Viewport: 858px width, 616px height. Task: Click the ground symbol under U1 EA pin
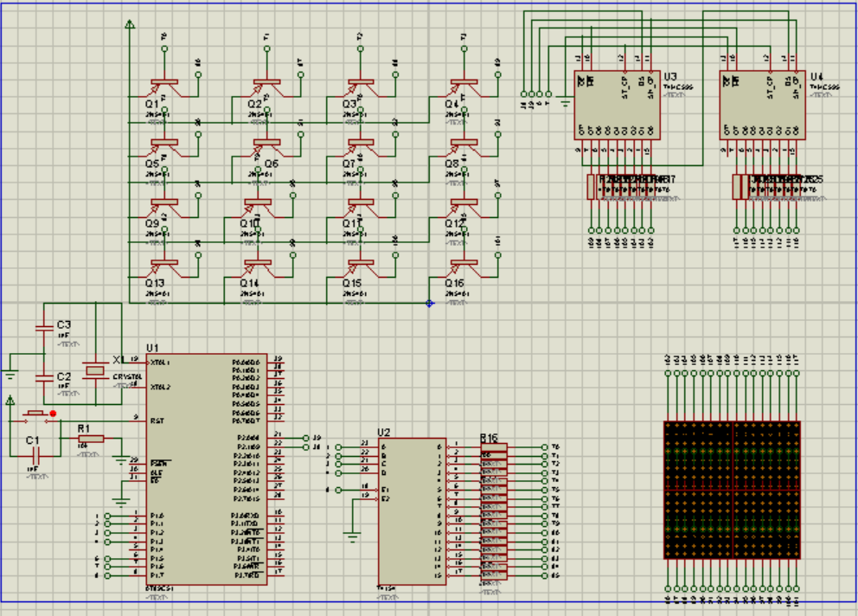coord(121,502)
